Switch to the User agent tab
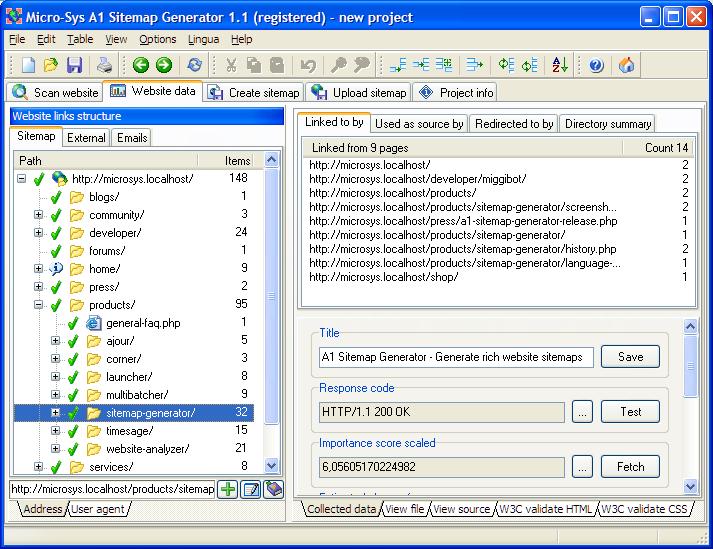This screenshot has height=549, width=713. pyautogui.click(x=98, y=509)
